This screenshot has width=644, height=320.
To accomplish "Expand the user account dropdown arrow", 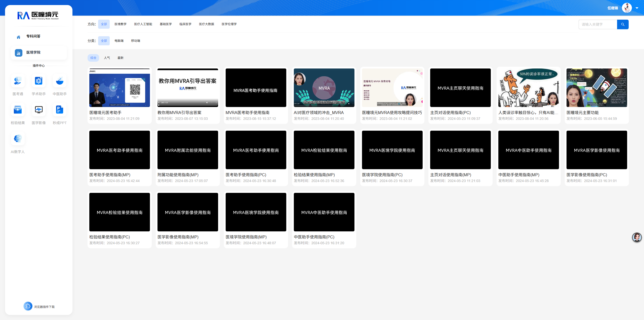I will coord(637,8).
